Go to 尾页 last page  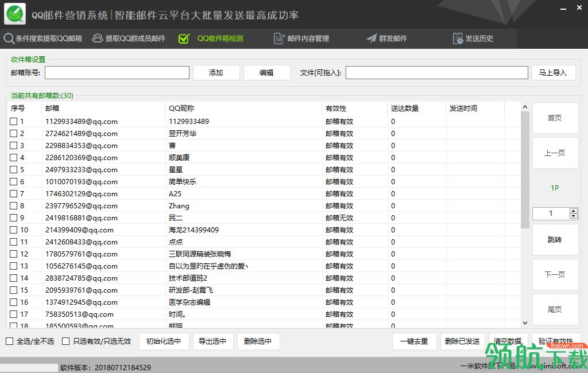(555, 310)
